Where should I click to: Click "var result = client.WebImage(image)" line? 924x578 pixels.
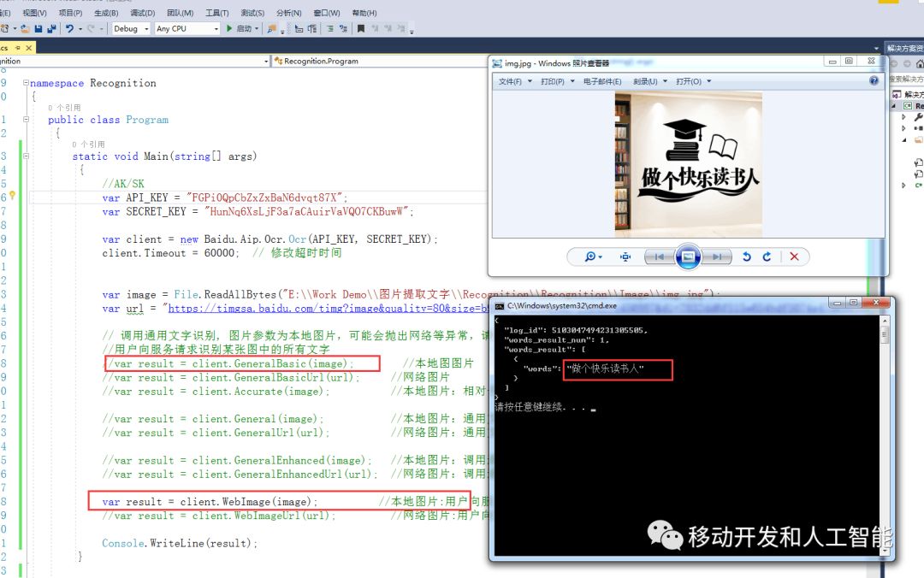point(210,502)
